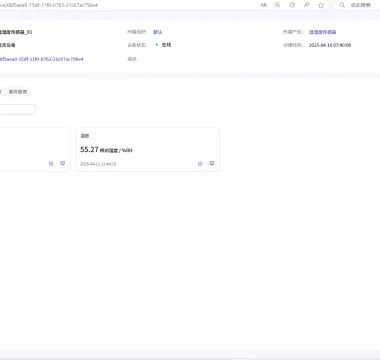Click the read aloud 'A' icon in address bar
The width and height of the screenshot is (380, 360).
click(x=307, y=5)
